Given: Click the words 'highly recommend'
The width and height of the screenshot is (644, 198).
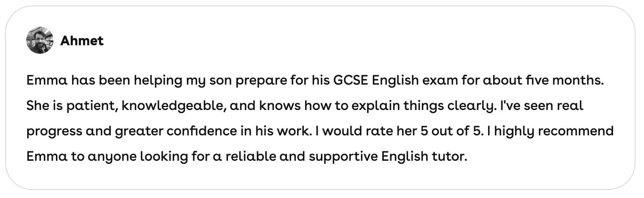Looking at the screenshot, I should pos(554,132).
